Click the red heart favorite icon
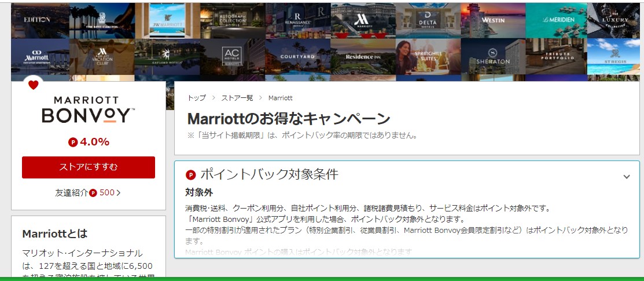The height and width of the screenshot is (281, 644). point(33,85)
